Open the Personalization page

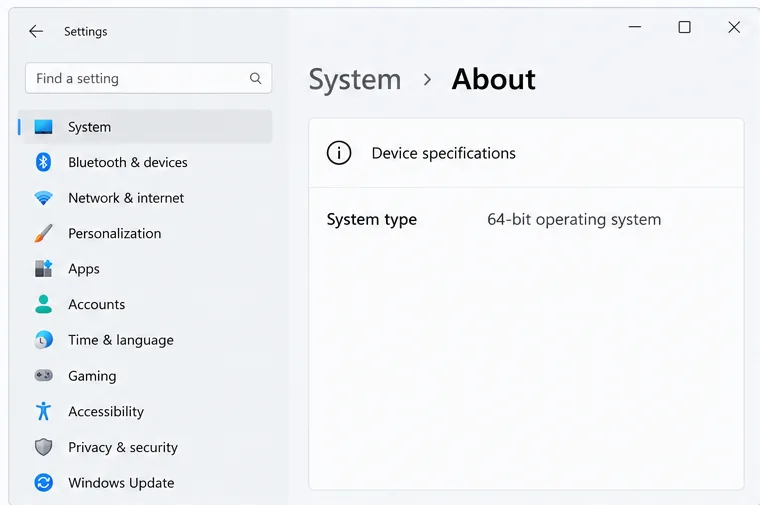click(115, 234)
